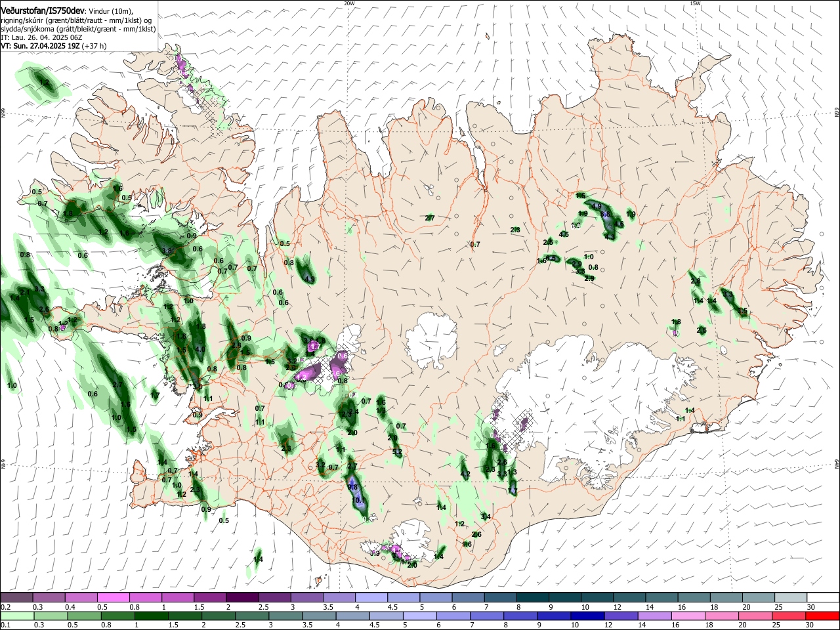
Task: Click the 12 indigo-violet swatch on rain scale
Action: tap(621, 616)
